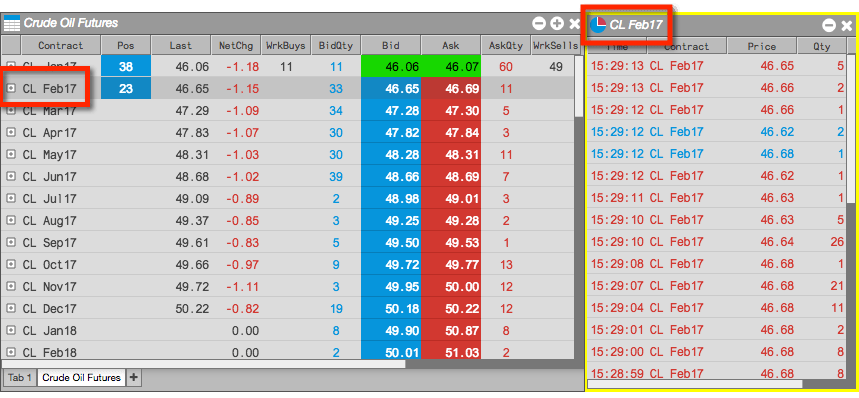This screenshot has height=398, width=859.
Task: Click the NetChg column header
Action: pyautogui.click(x=236, y=45)
